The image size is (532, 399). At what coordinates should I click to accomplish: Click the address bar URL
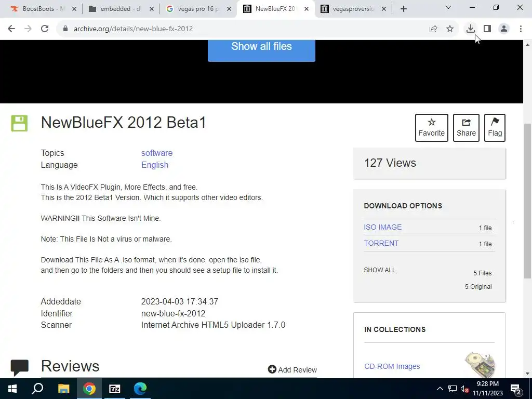[x=134, y=29]
